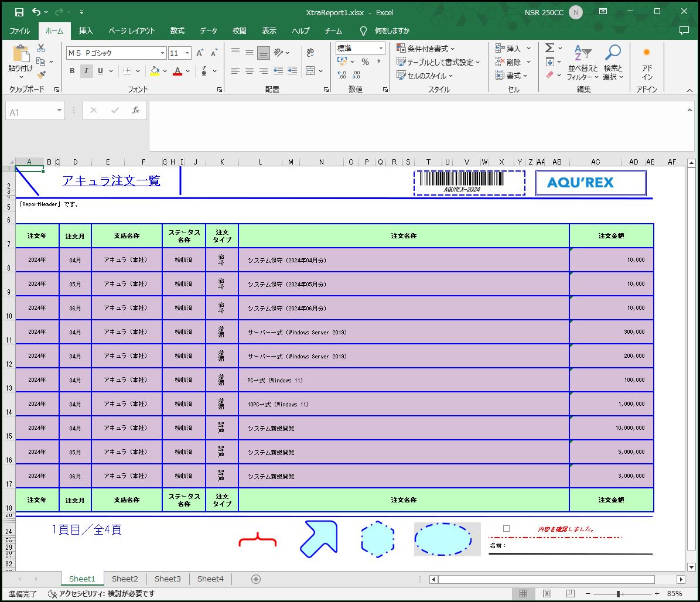Screen dimensions: 700x602
Task: Open the number format 標準 dropdown
Action: (x=381, y=49)
